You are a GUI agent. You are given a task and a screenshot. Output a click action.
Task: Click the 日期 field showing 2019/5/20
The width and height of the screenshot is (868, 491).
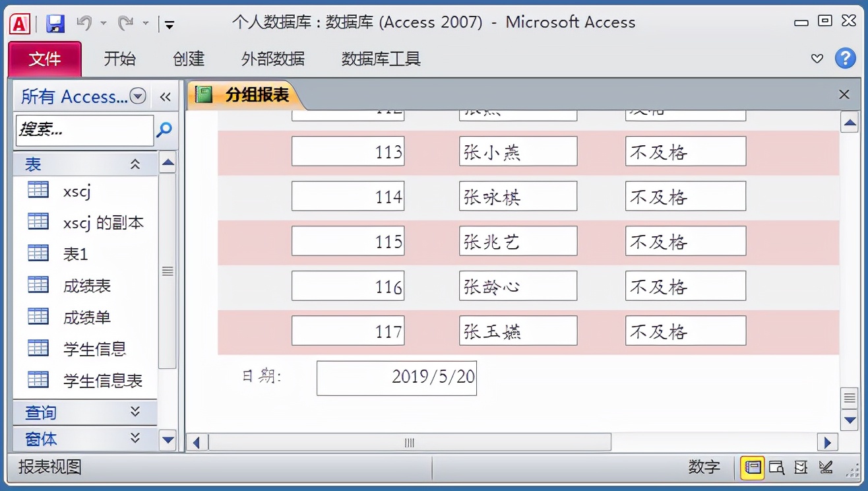396,377
